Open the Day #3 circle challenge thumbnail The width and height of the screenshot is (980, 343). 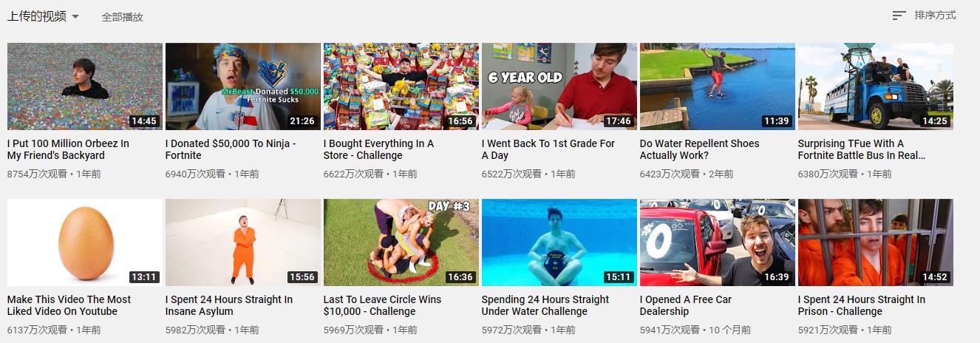(x=401, y=242)
